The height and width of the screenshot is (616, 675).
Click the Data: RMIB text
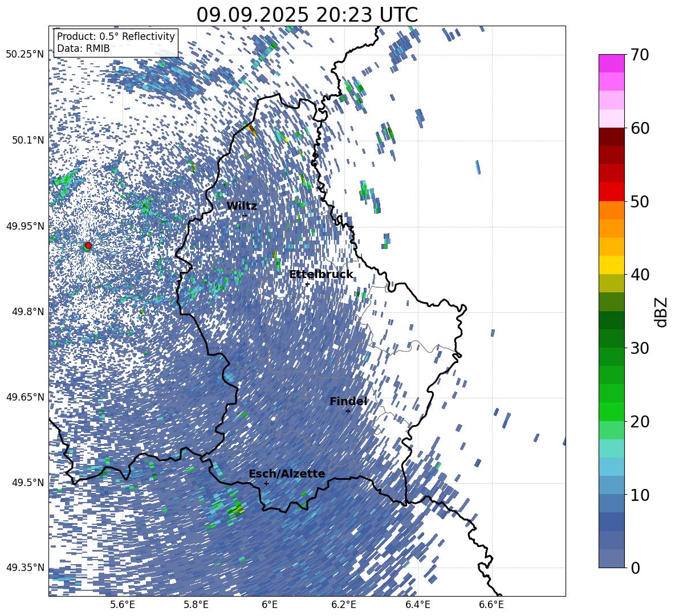click(x=83, y=48)
